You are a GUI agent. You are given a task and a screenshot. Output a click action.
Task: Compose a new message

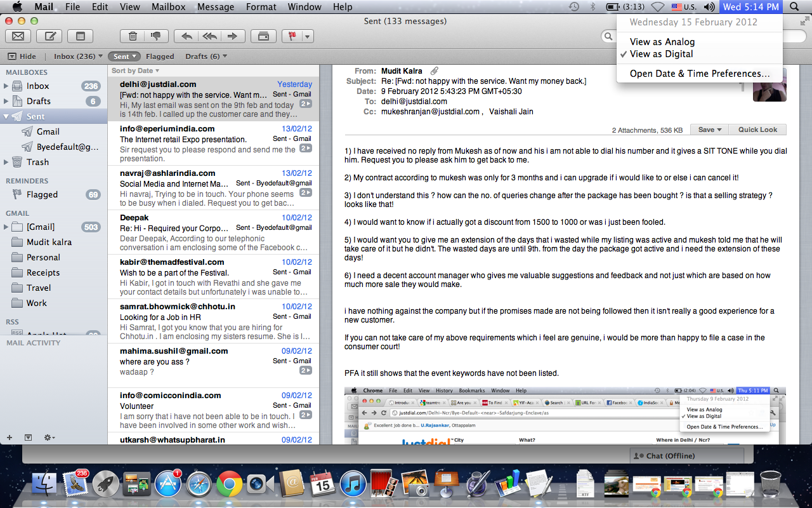49,36
